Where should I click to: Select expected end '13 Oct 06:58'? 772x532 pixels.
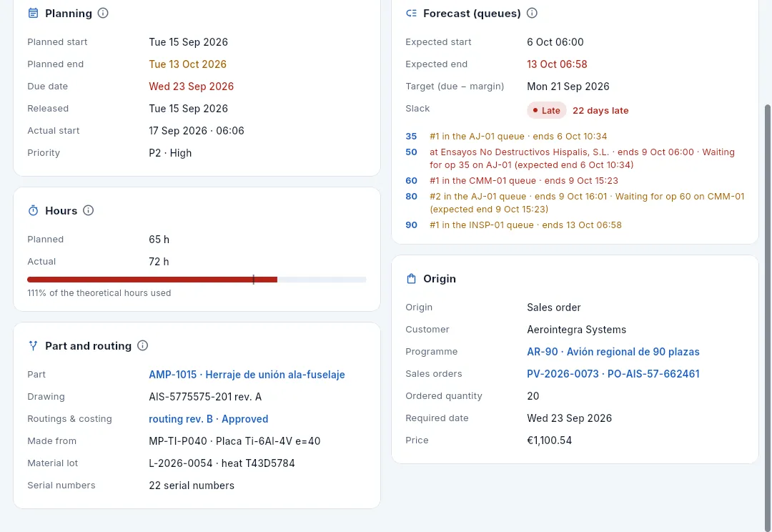(x=557, y=64)
